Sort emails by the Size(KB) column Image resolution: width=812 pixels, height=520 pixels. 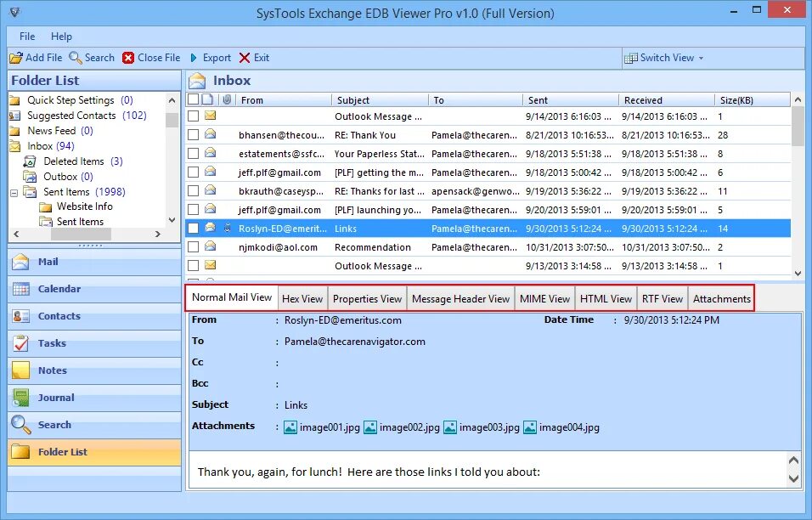(752, 100)
